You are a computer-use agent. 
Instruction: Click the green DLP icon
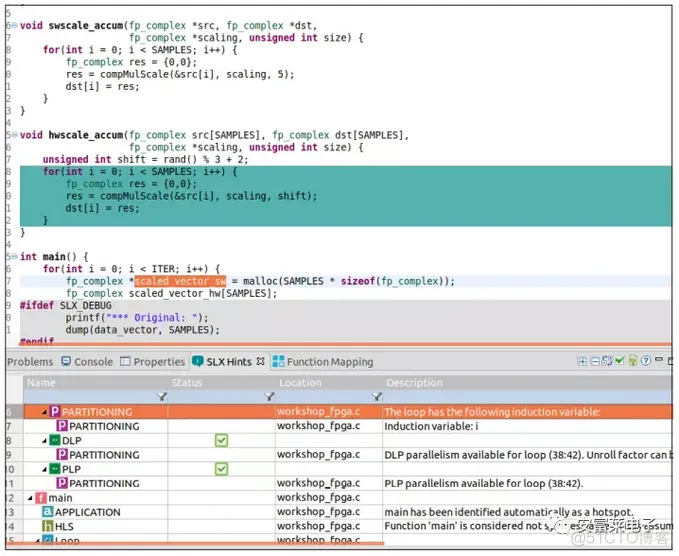(55, 440)
